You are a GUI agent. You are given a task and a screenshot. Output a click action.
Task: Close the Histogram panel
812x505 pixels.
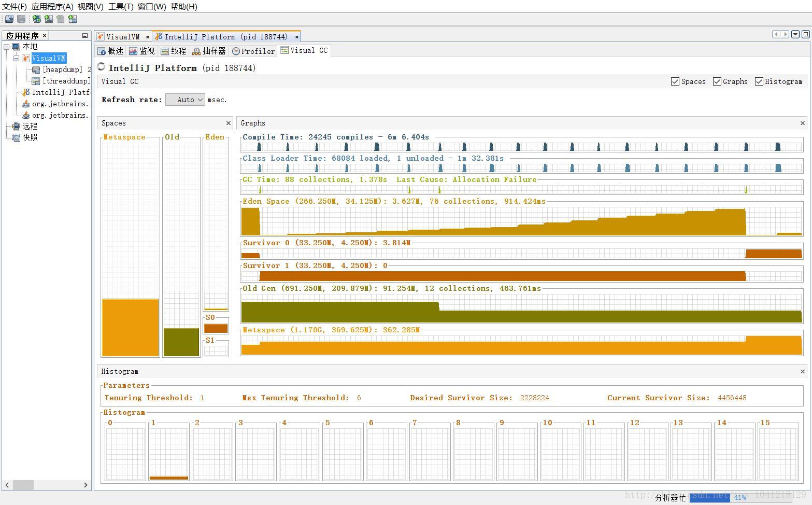803,371
